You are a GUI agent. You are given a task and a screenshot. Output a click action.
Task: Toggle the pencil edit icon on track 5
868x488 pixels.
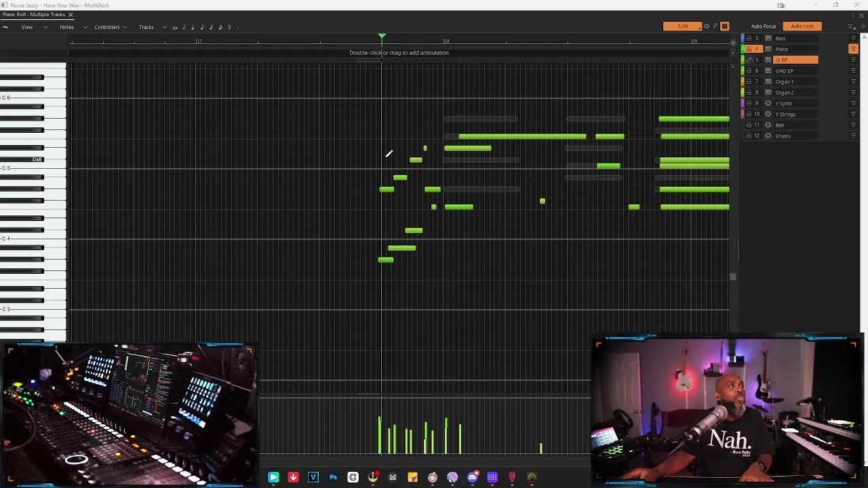749,60
